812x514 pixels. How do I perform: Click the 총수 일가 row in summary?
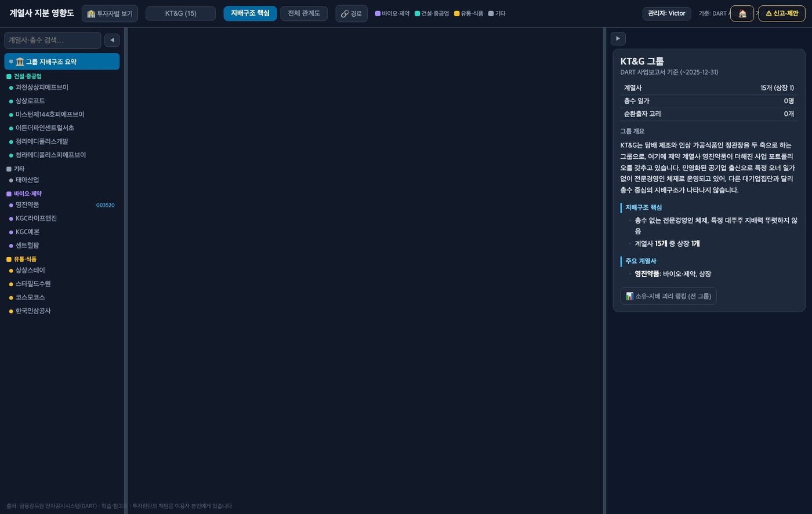pyautogui.click(x=709, y=101)
